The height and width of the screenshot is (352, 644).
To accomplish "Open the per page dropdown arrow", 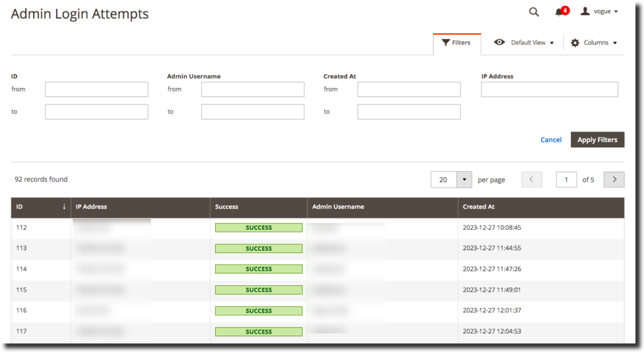I will [464, 180].
